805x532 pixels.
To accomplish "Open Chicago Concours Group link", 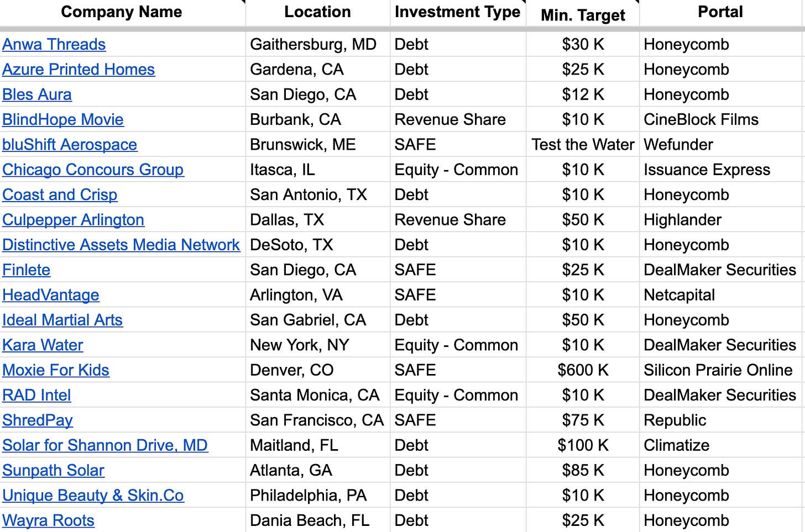I will coord(93,170).
